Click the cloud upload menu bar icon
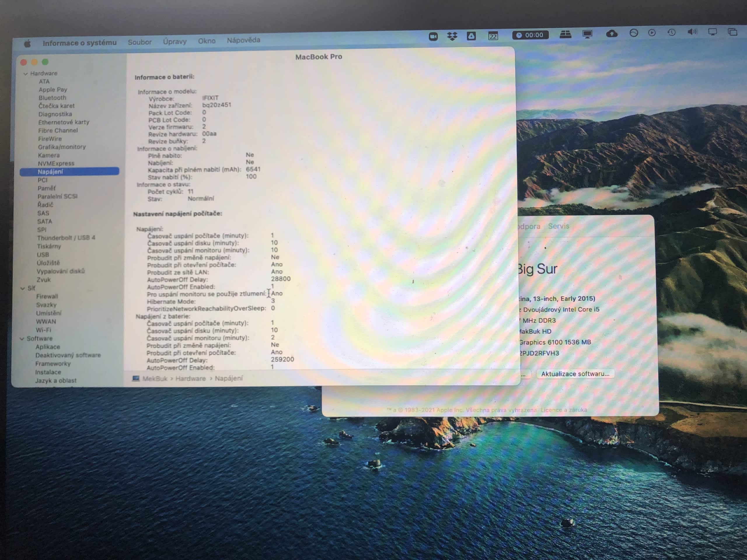Viewport: 747px width, 560px height. (612, 34)
